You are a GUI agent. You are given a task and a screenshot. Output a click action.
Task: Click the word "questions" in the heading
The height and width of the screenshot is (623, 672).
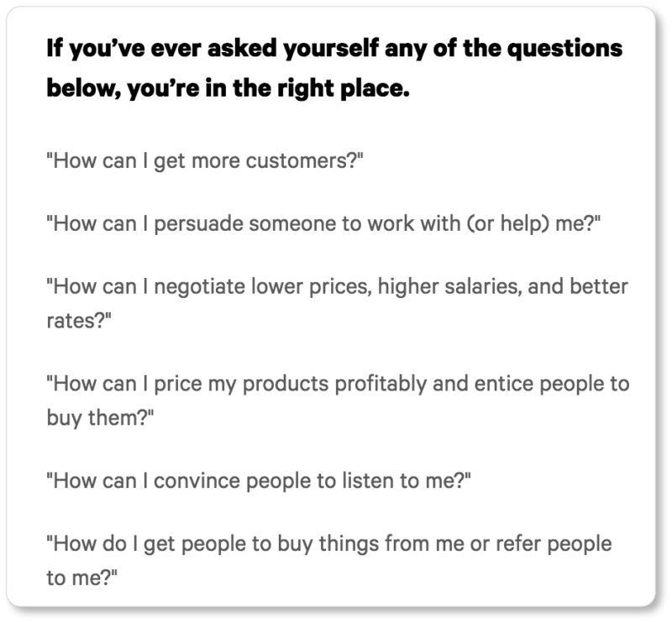coord(564,49)
